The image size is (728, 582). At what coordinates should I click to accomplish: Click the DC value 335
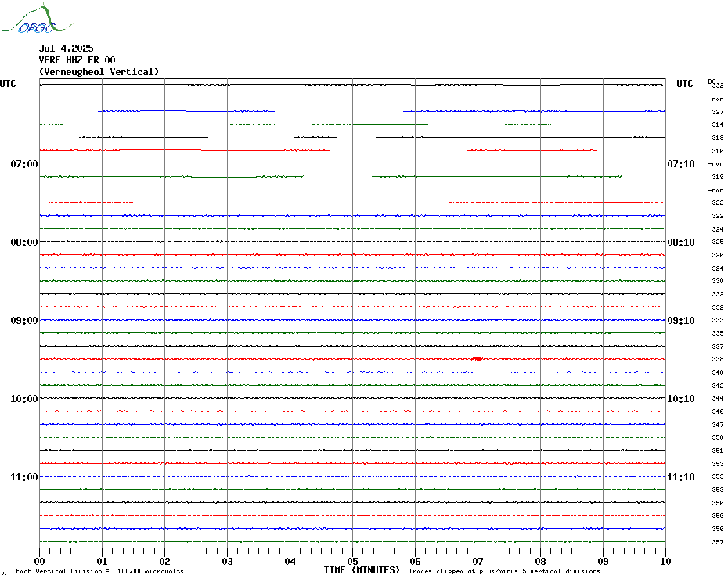718,333
